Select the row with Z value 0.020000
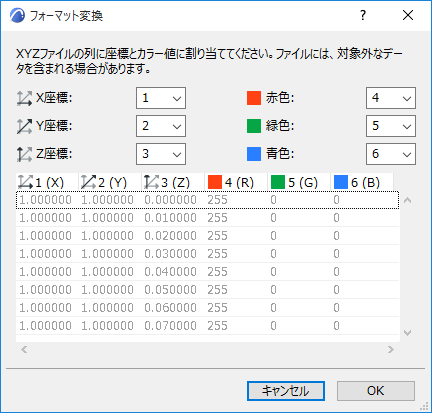432x413 pixels. (x=207, y=236)
